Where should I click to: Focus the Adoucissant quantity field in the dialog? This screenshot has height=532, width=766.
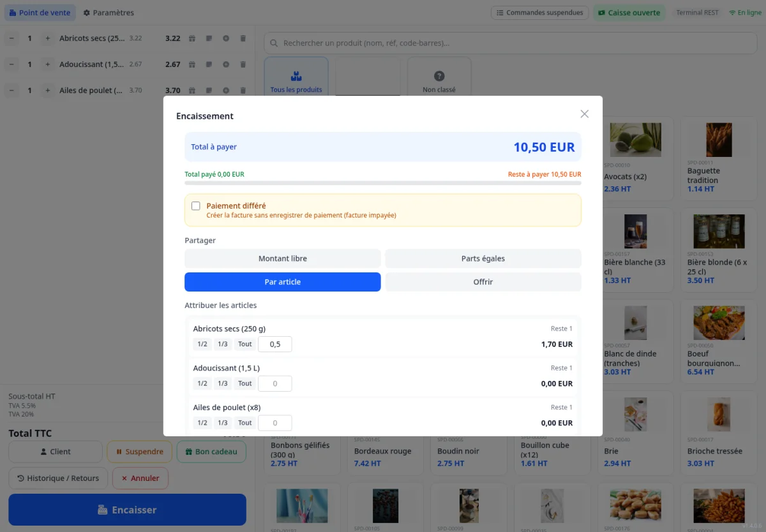click(x=275, y=384)
